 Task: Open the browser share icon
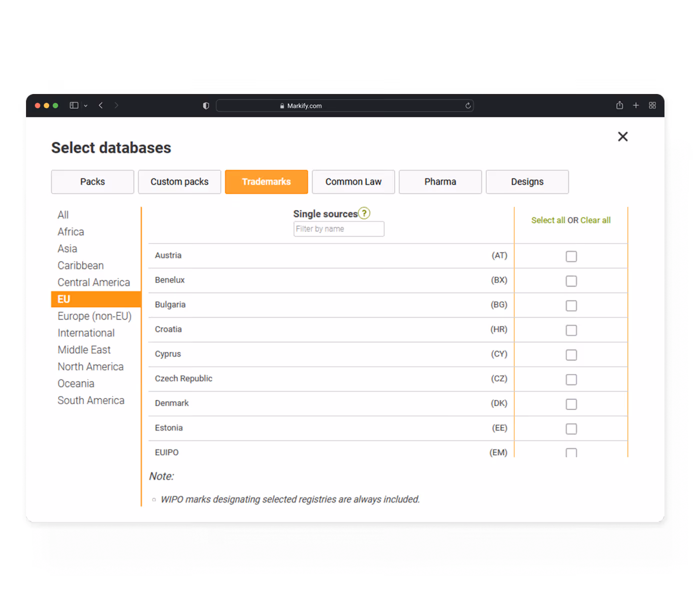point(619,105)
